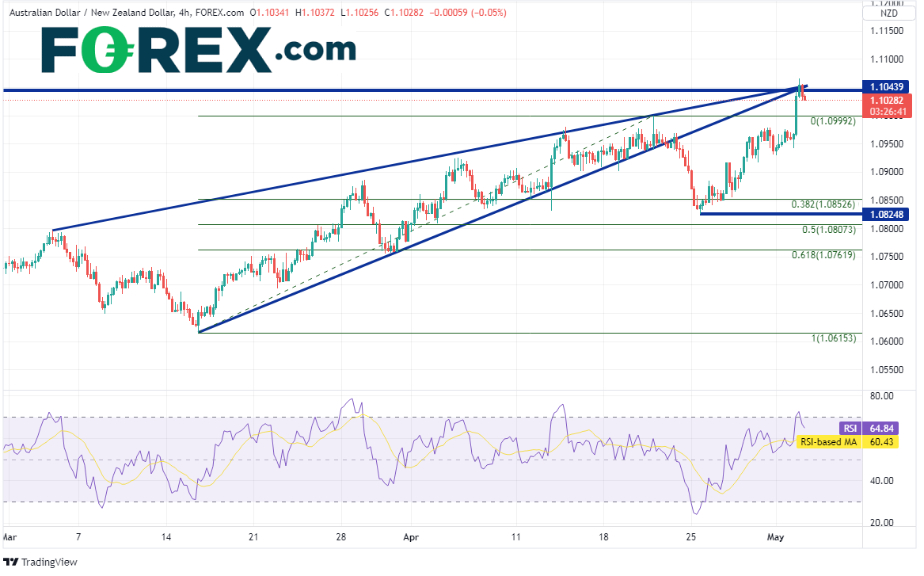Click the Mar date on time axis
This screenshot has height=576, width=924.
point(10,536)
